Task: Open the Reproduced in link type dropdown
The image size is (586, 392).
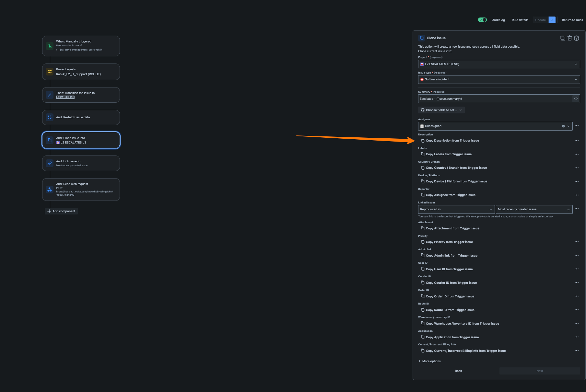Action: click(456, 209)
